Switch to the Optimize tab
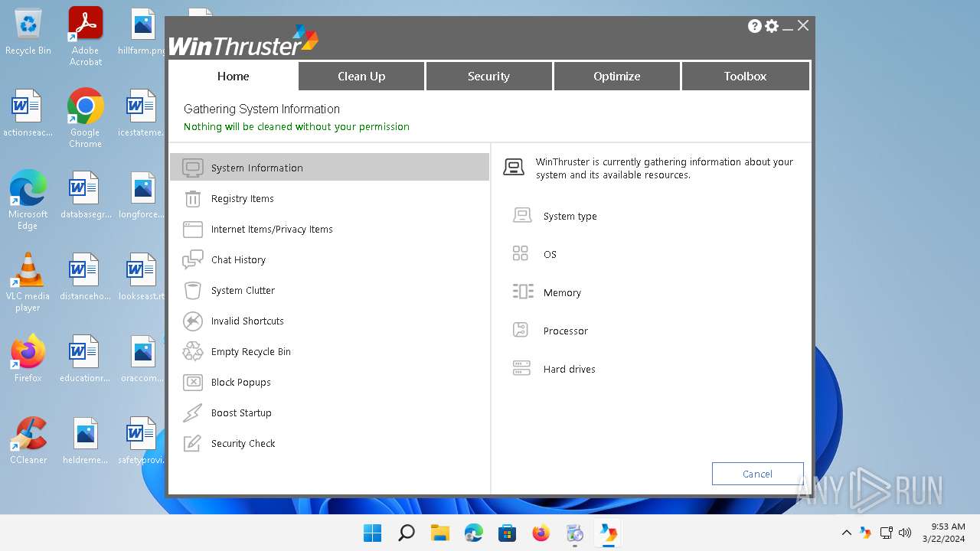The height and width of the screenshot is (551, 980). click(x=616, y=76)
